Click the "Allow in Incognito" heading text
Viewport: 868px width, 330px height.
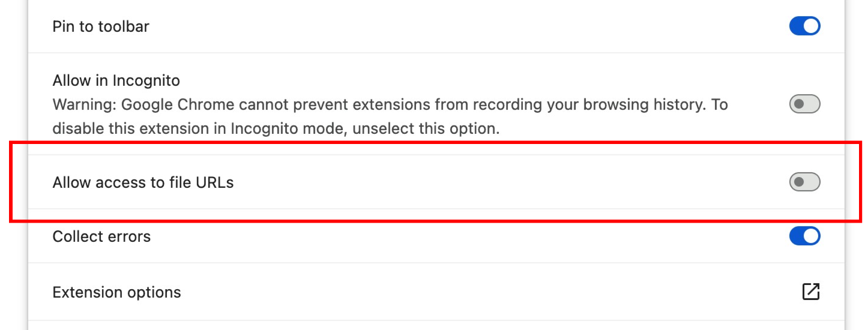[116, 80]
